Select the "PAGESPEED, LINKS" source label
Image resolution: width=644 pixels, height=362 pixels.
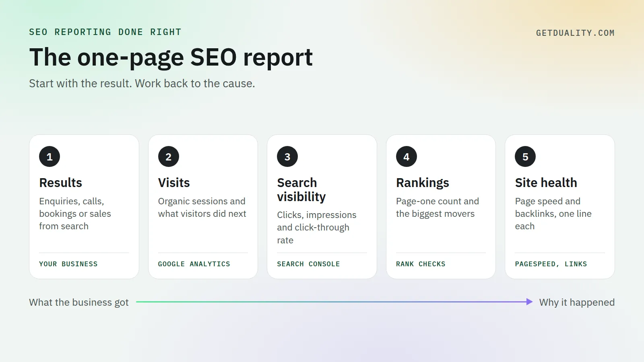[551, 264]
